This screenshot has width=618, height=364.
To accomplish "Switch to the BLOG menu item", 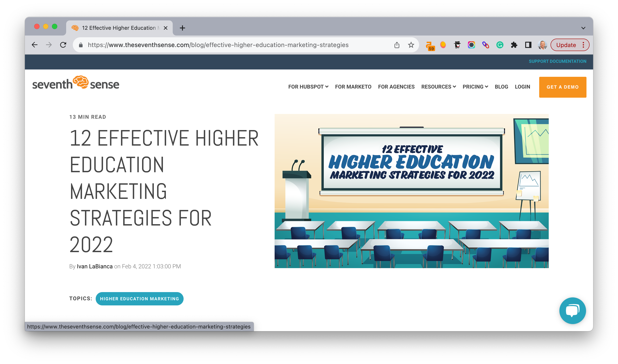I will click(x=501, y=87).
